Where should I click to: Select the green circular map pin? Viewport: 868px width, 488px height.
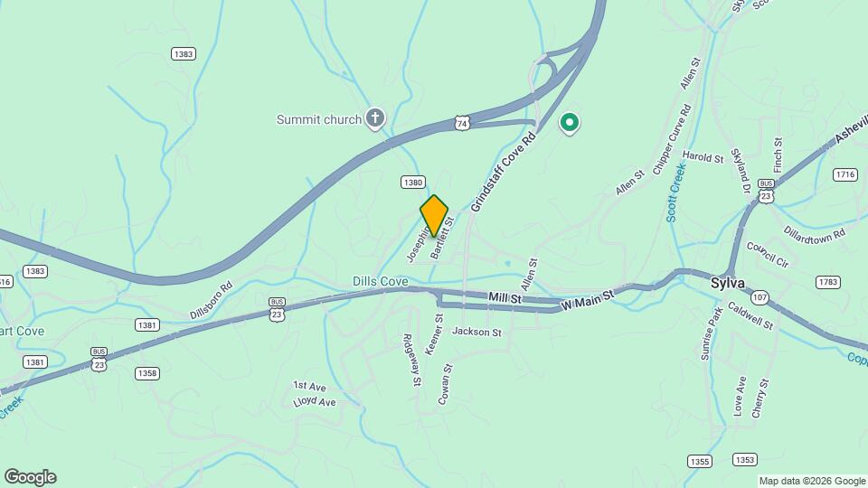tap(569, 123)
